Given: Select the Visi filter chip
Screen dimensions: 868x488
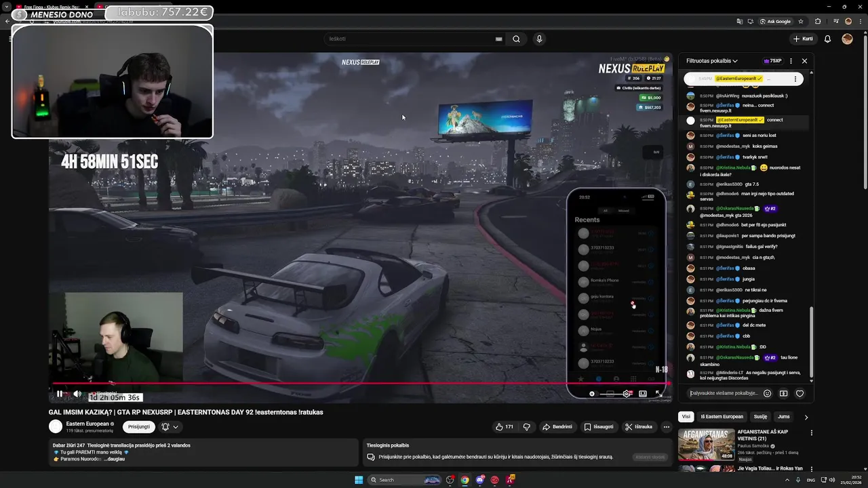Looking at the screenshot, I should click(686, 417).
